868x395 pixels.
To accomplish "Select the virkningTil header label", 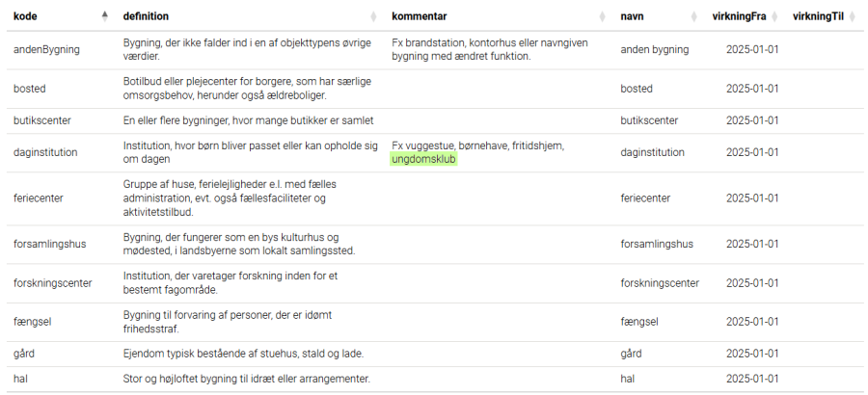I will (x=818, y=16).
